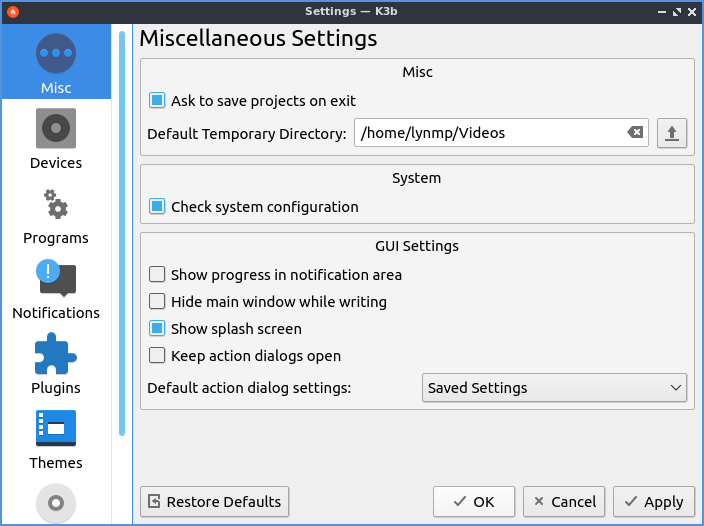Select the partially visible disc icon in sidebar
The height and width of the screenshot is (526, 704).
56,503
